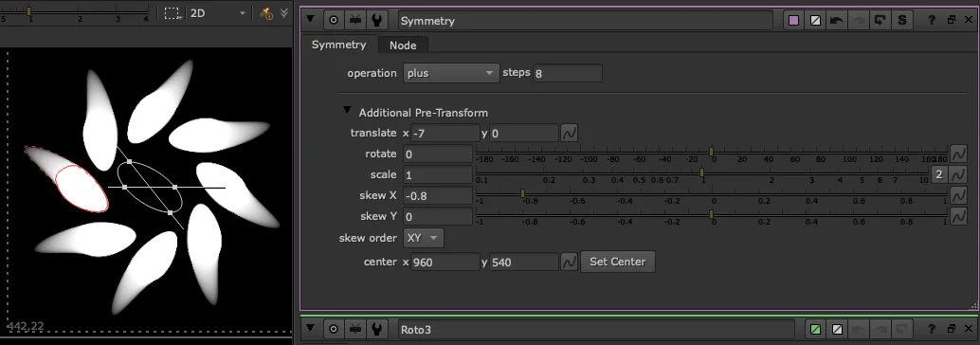Revert the Symmetry panel to saved values
The image size is (980, 345).
click(x=880, y=20)
